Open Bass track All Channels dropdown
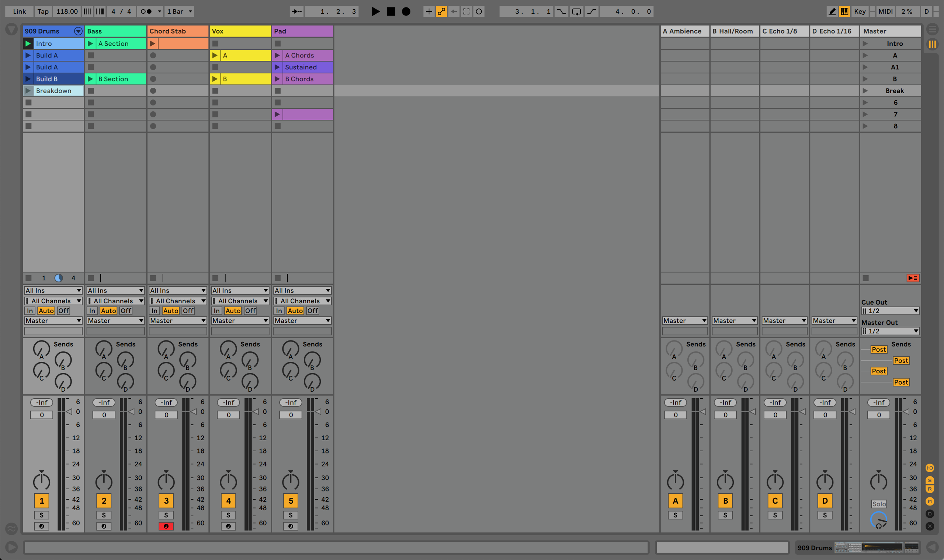The height and width of the screenshot is (560, 944). [x=115, y=301]
